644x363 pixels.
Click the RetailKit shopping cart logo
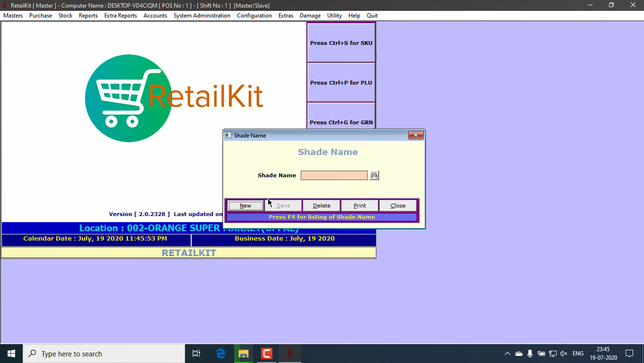(128, 98)
